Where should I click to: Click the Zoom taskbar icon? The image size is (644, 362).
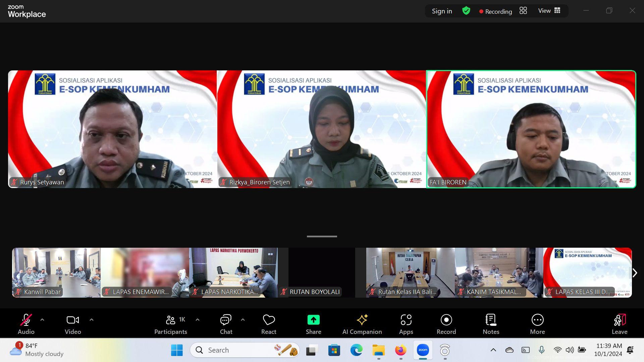[423, 350]
